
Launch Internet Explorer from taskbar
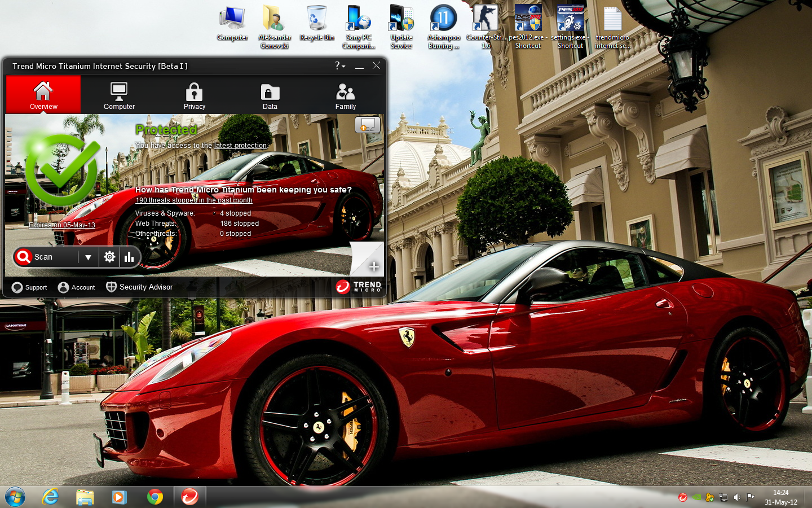coord(50,497)
